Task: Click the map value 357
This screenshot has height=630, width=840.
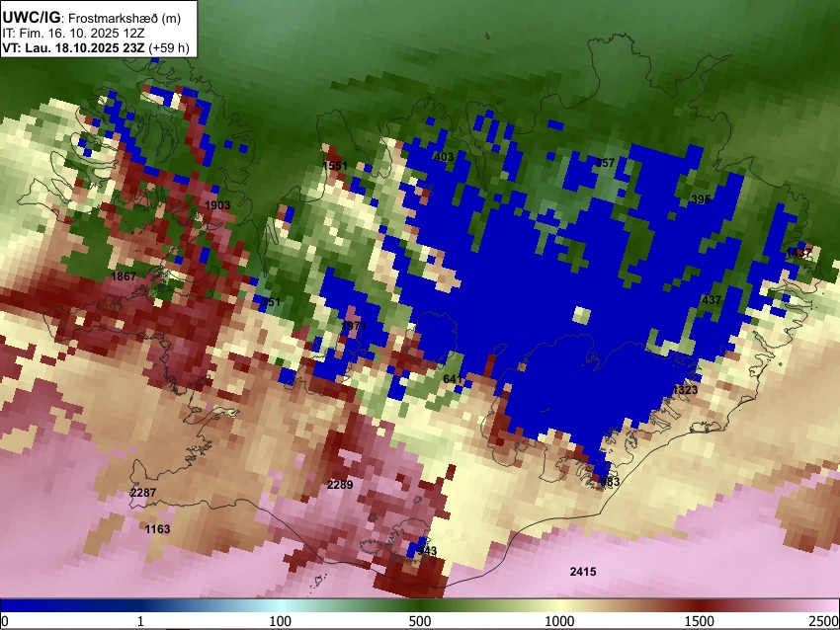Action: point(605,163)
